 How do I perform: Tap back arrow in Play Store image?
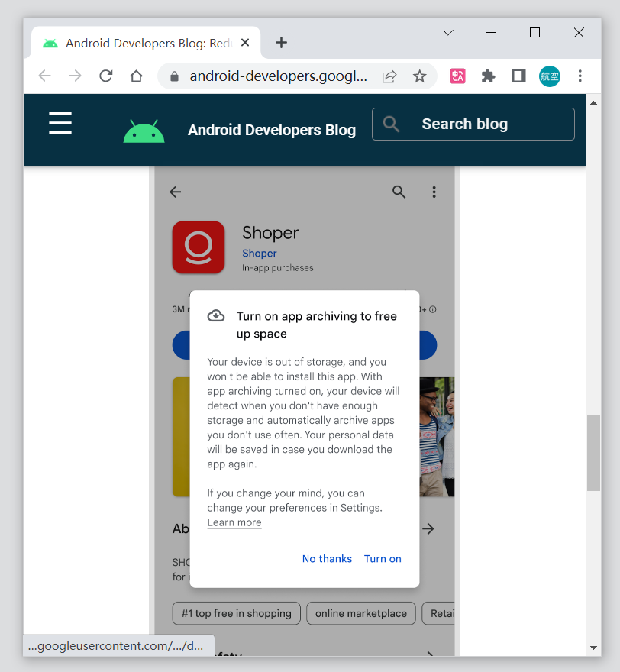pyautogui.click(x=176, y=192)
